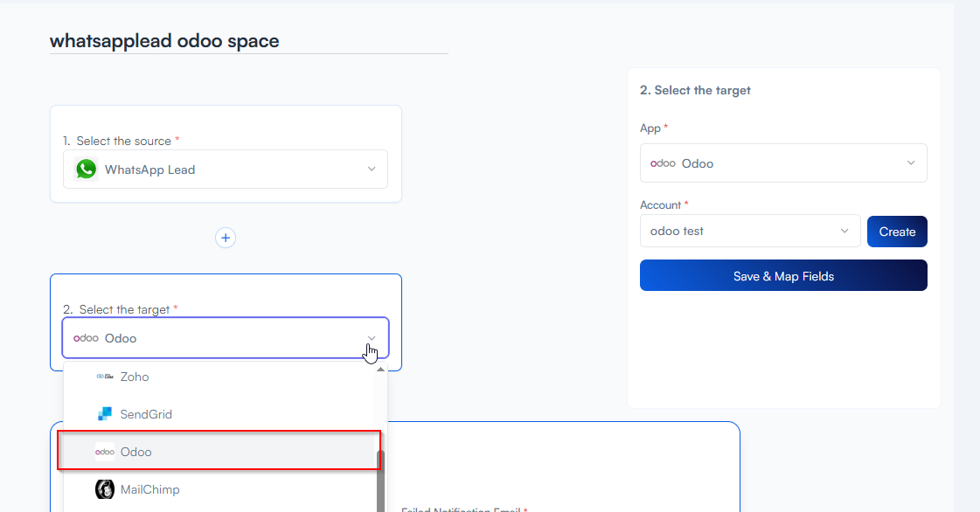Screen dimensions: 980x512
Task: Click Odoo logo in highlighted list option
Action: (x=105, y=452)
